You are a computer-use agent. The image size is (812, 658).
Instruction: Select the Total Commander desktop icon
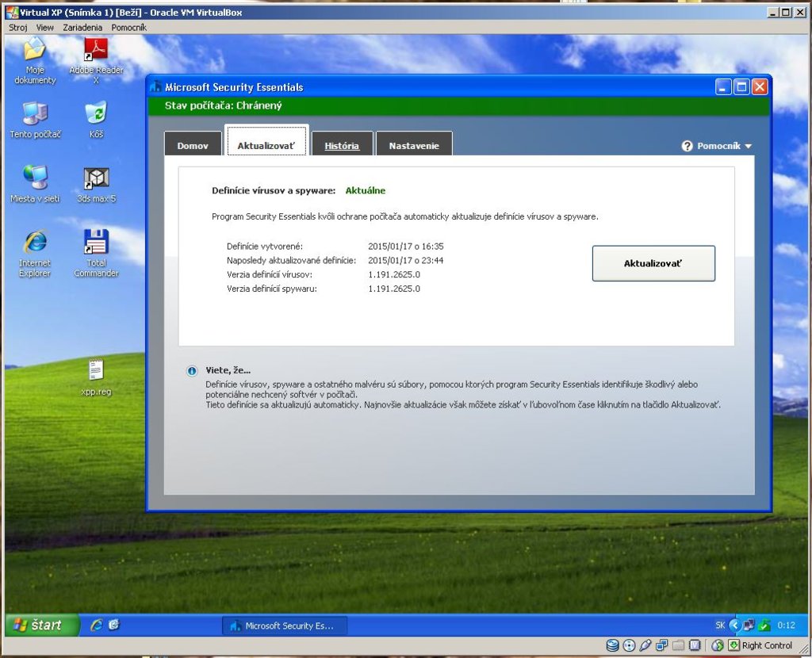(96, 254)
